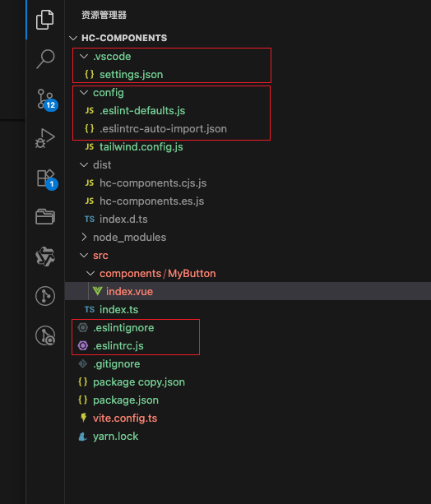This screenshot has width=431, height=504.
Task: Open the Extensions view icon
Action: pos(46,178)
